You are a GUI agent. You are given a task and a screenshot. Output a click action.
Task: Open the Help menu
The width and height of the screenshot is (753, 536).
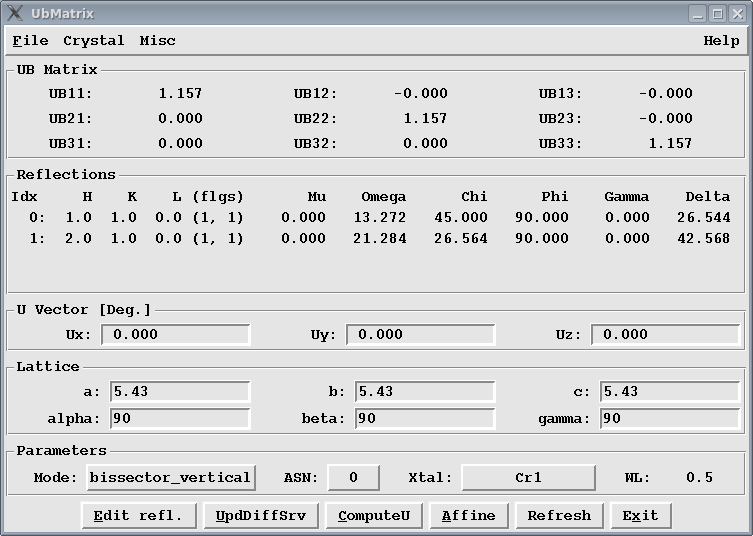721,41
